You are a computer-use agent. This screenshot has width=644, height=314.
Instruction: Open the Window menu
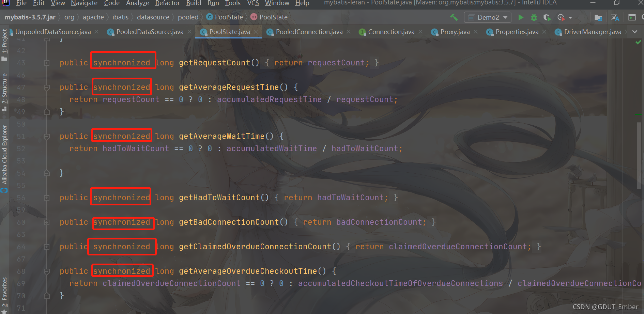point(277,3)
